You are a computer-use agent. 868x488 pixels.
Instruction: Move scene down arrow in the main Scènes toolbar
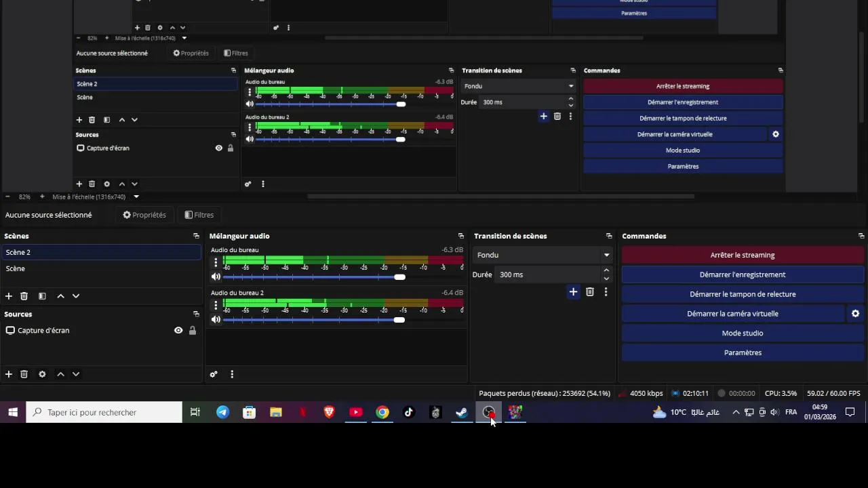click(76, 296)
